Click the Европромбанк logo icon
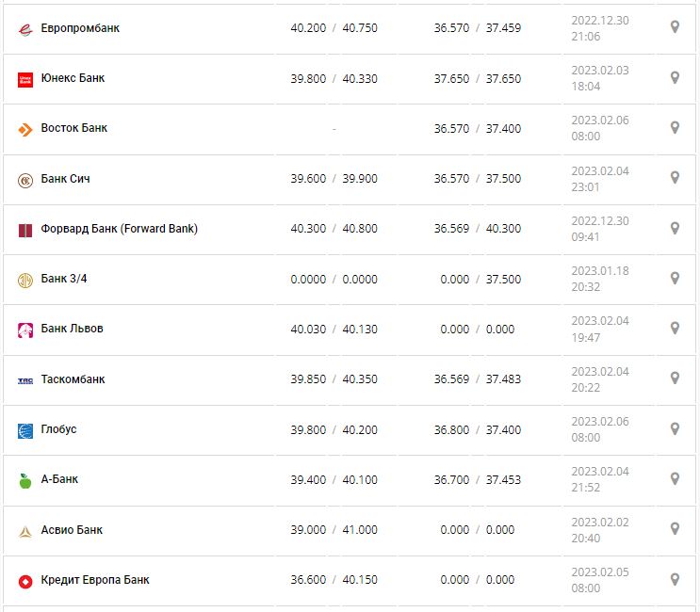This screenshot has width=700, height=612. click(25, 28)
